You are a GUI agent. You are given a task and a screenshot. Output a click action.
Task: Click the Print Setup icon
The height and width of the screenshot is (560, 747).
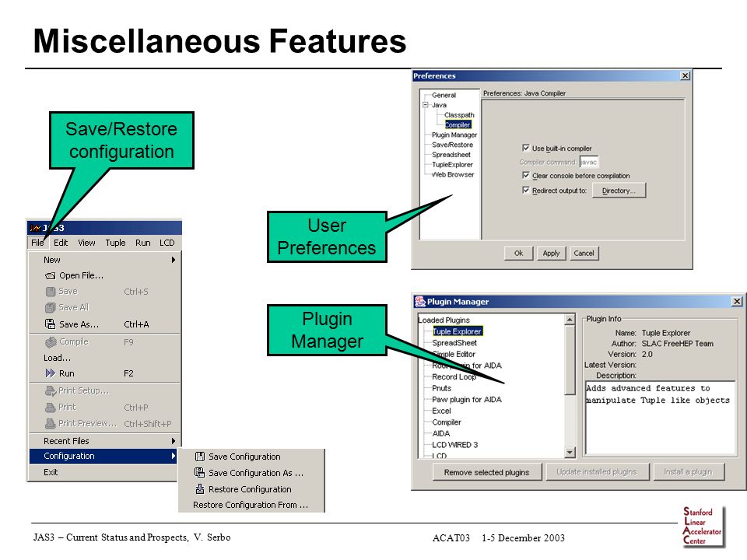tap(51, 391)
